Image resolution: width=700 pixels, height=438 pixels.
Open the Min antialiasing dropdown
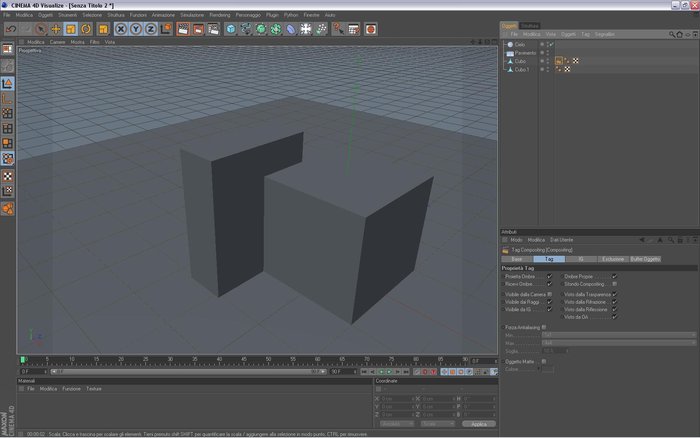tap(619, 335)
